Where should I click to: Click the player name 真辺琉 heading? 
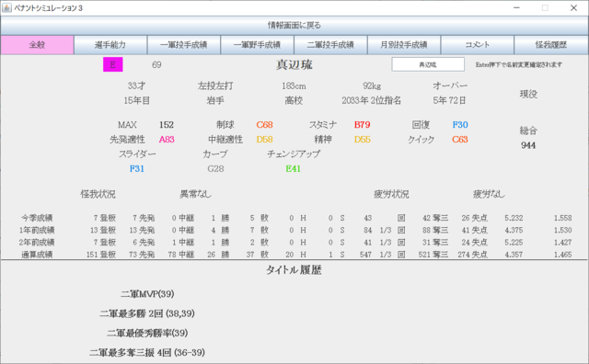[x=294, y=64]
